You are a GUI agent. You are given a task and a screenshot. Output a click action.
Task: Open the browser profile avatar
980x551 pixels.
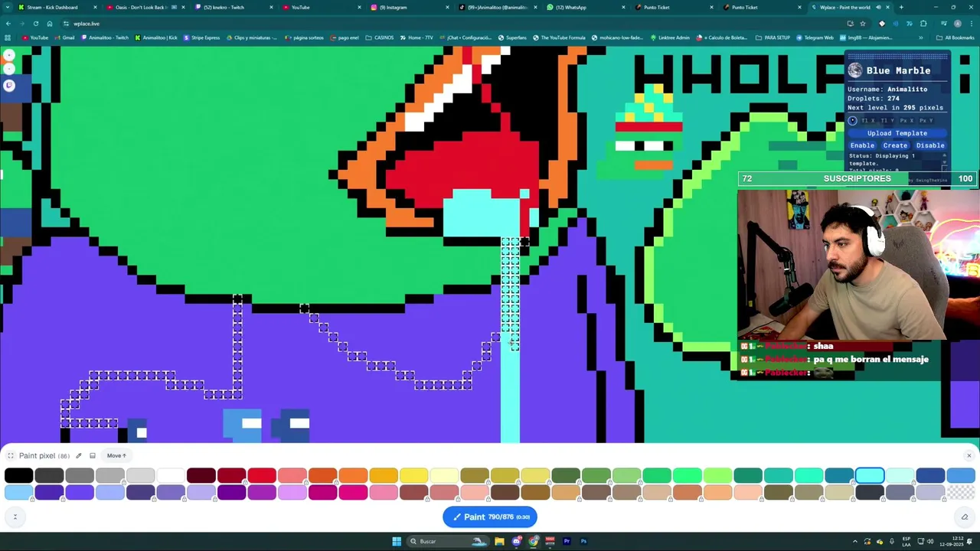pyautogui.click(x=957, y=24)
